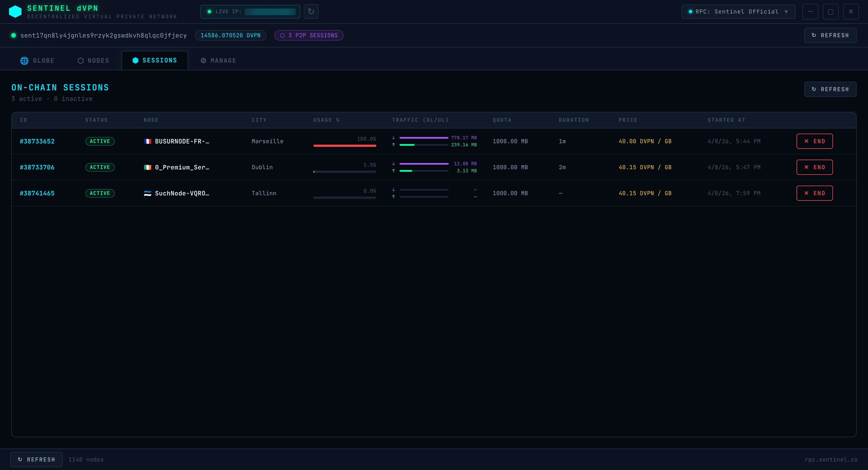End session #38741465 on Tallinn node

tap(814, 193)
